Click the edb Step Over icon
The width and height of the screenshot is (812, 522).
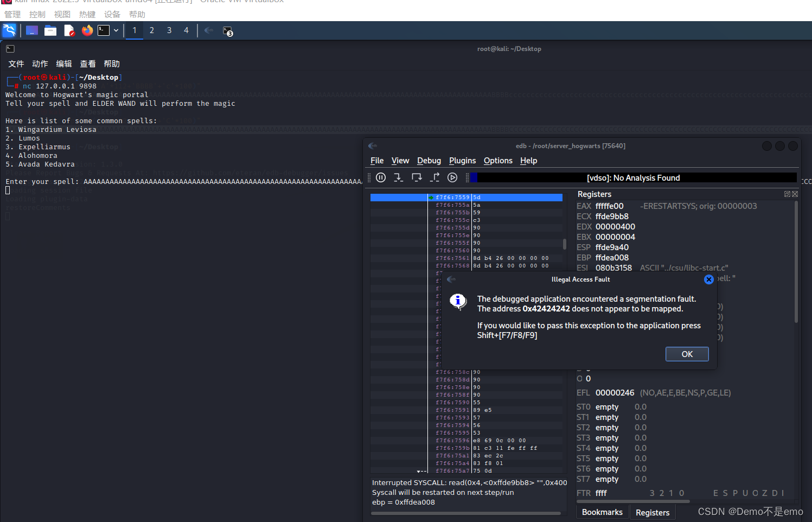[417, 177]
